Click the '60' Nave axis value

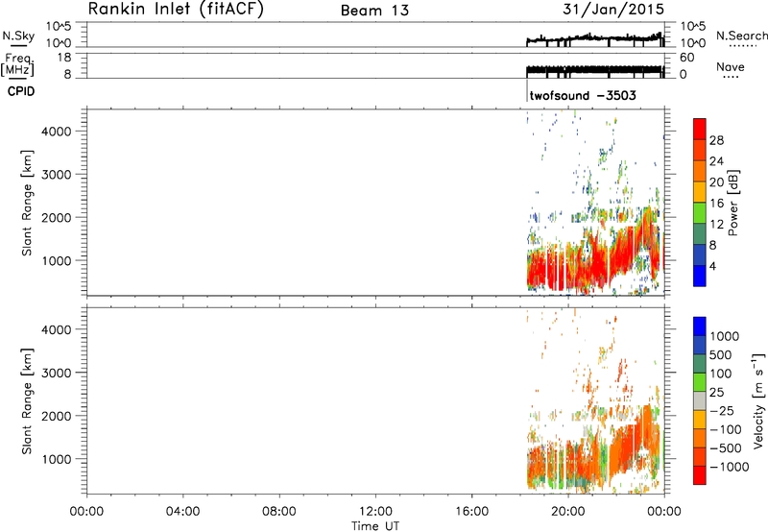[x=686, y=58]
